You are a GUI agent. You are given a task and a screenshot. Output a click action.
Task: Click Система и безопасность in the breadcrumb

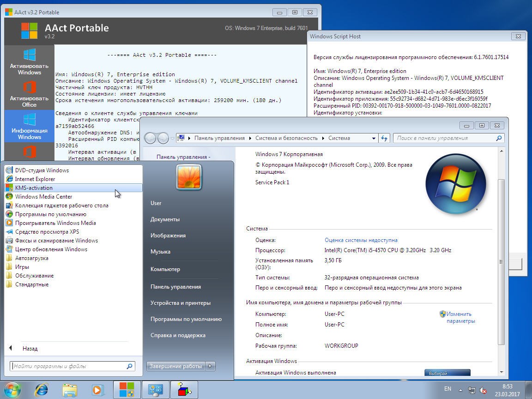286,138
